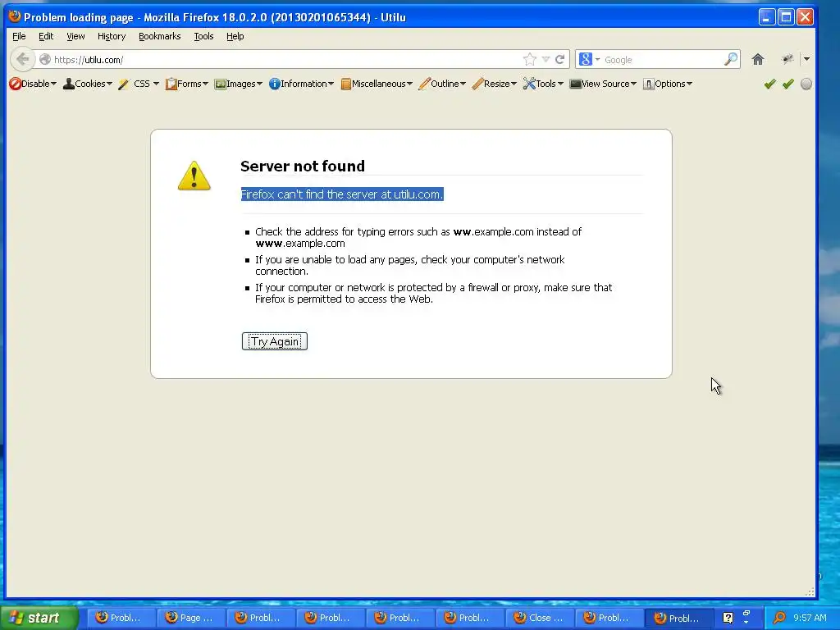The width and height of the screenshot is (840, 630).
Task: Open the Information toolbar menu
Action: [301, 84]
